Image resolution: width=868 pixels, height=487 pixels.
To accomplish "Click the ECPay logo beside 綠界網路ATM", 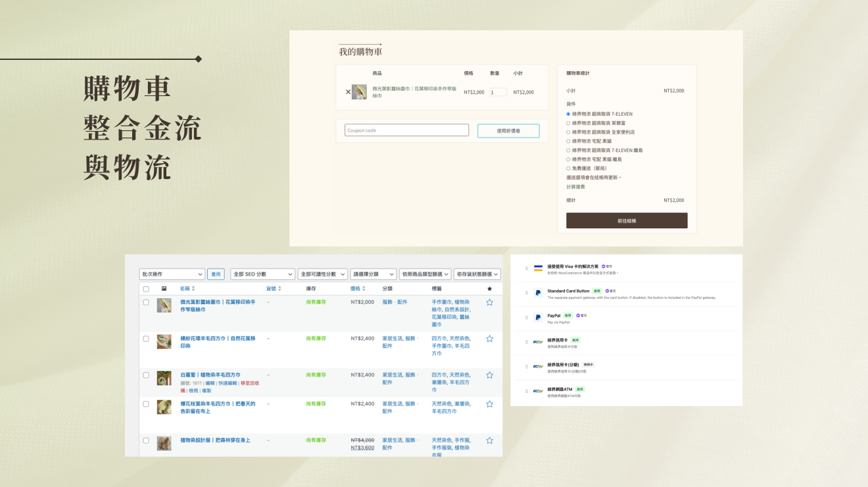I will click(538, 391).
